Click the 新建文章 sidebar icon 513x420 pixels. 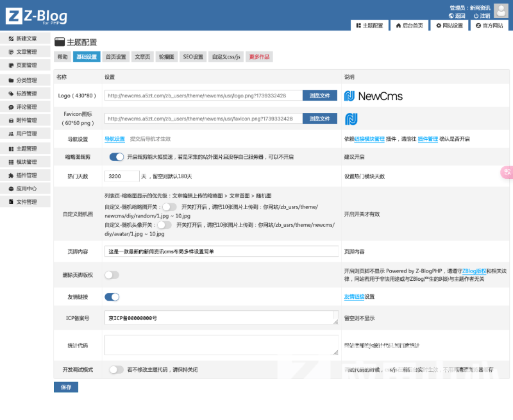coord(11,38)
